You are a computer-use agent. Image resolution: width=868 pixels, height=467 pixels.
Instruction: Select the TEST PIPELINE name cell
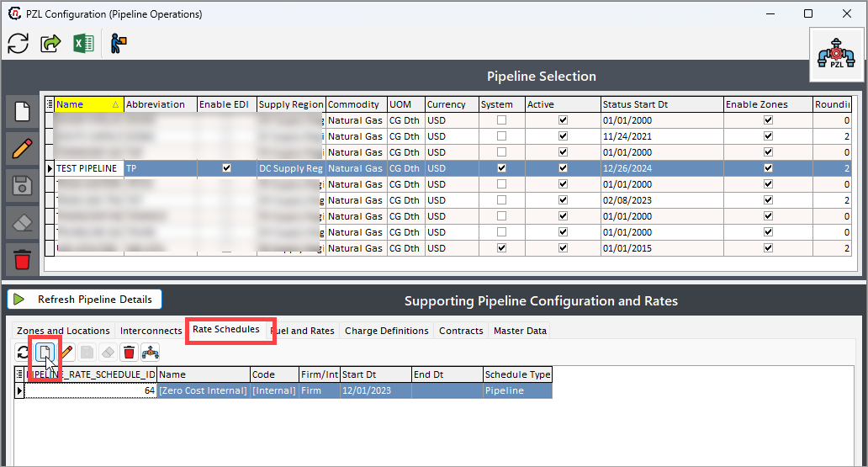[88, 167]
